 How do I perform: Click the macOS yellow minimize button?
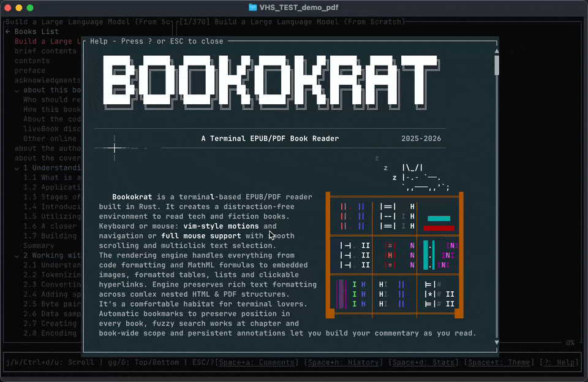click(x=19, y=8)
